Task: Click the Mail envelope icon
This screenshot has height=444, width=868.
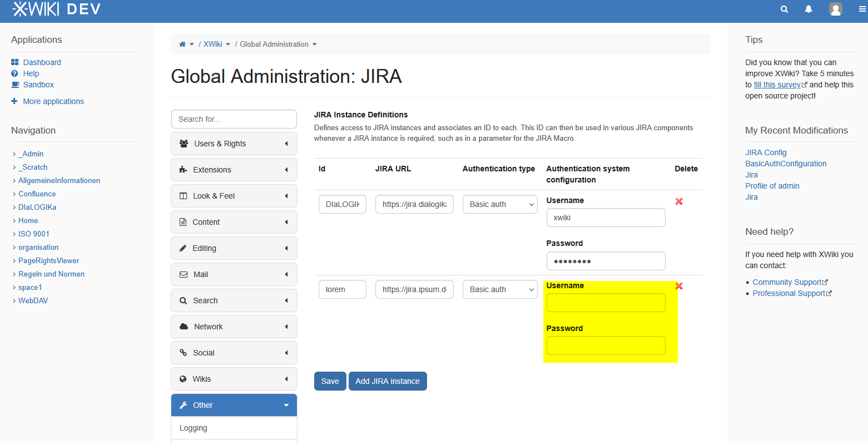Action: 183,274
